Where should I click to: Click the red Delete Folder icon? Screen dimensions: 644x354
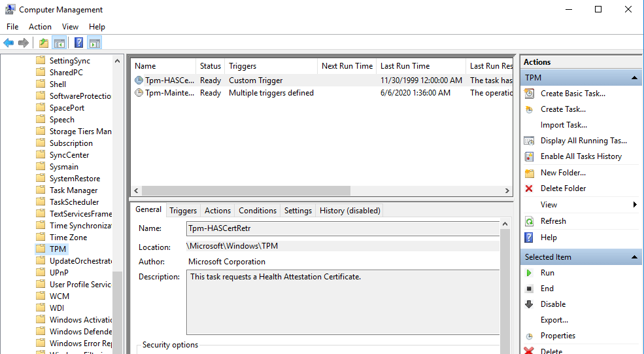click(x=529, y=188)
